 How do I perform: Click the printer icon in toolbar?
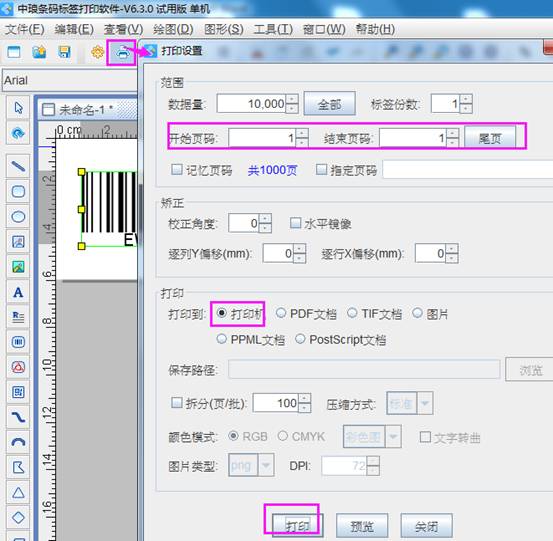click(122, 53)
